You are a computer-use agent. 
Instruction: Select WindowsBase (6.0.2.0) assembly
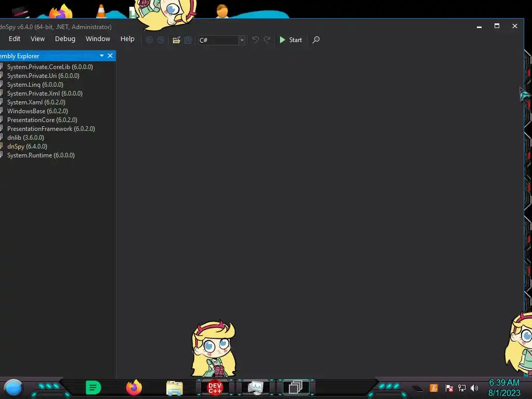click(37, 111)
